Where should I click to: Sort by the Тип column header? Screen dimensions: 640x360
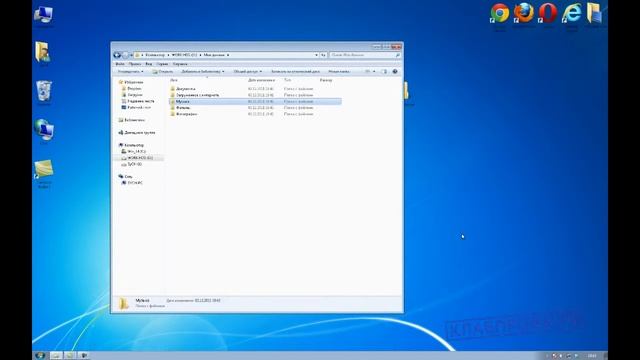287,80
